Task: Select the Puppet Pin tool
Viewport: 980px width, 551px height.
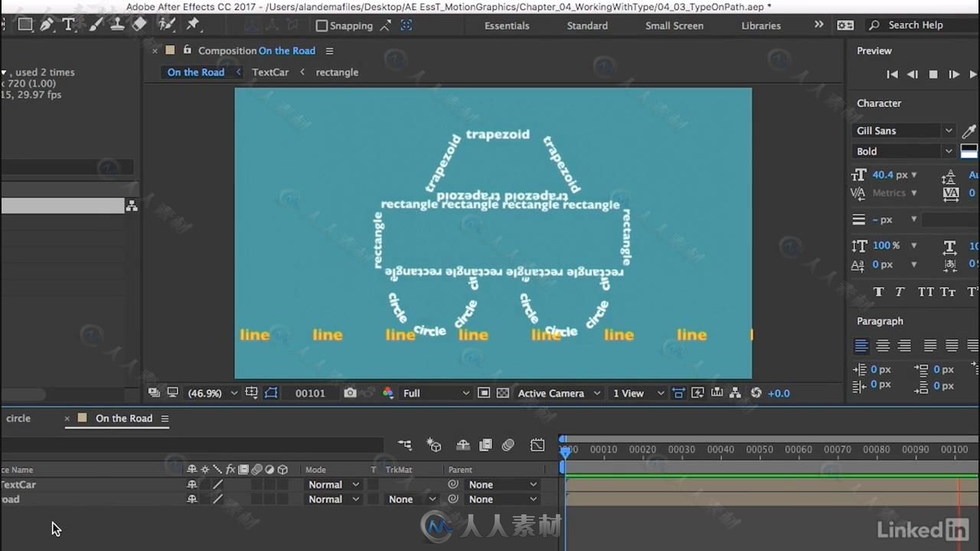Action: (x=193, y=24)
